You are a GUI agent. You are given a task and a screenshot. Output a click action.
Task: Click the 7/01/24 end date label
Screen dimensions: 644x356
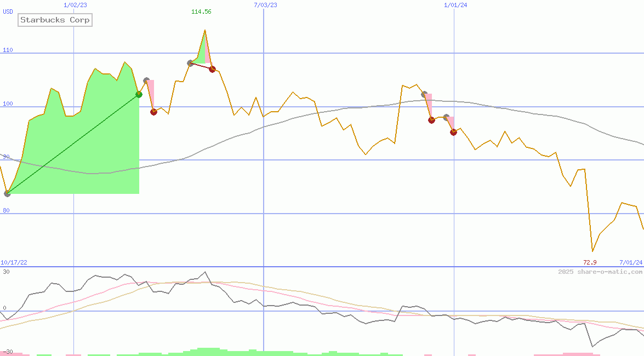pos(630,262)
